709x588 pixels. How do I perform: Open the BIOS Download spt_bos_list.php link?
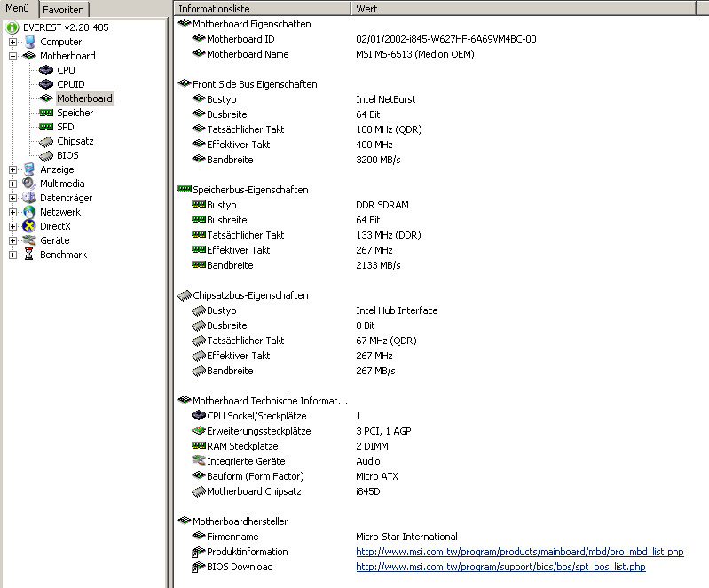[500, 567]
